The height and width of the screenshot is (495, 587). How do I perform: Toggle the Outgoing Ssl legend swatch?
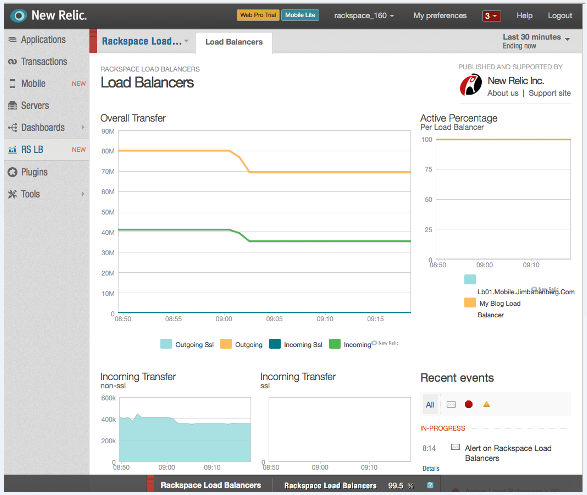tap(166, 344)
